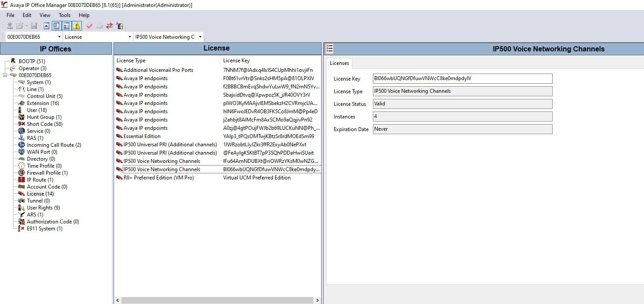Select RAS (1) in the tree
This screenshot has width=644, height=304.
(x=35, y=138)
